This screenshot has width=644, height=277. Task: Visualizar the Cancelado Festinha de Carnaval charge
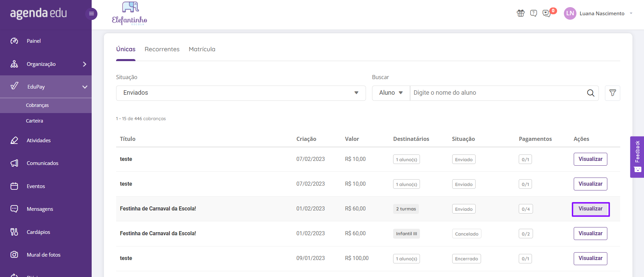[590, 234]
